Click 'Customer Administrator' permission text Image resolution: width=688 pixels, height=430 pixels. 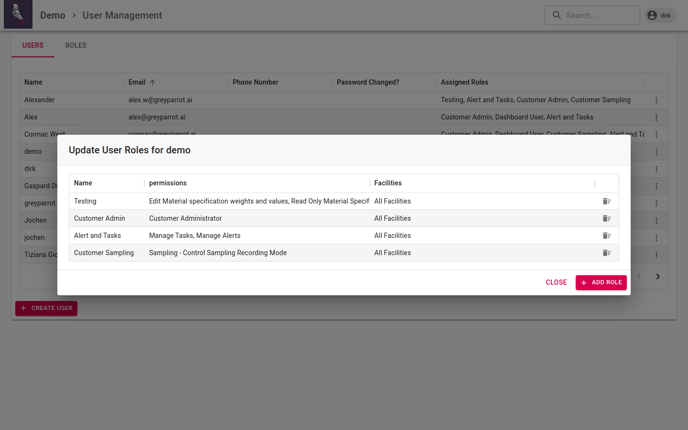(185, 218)
